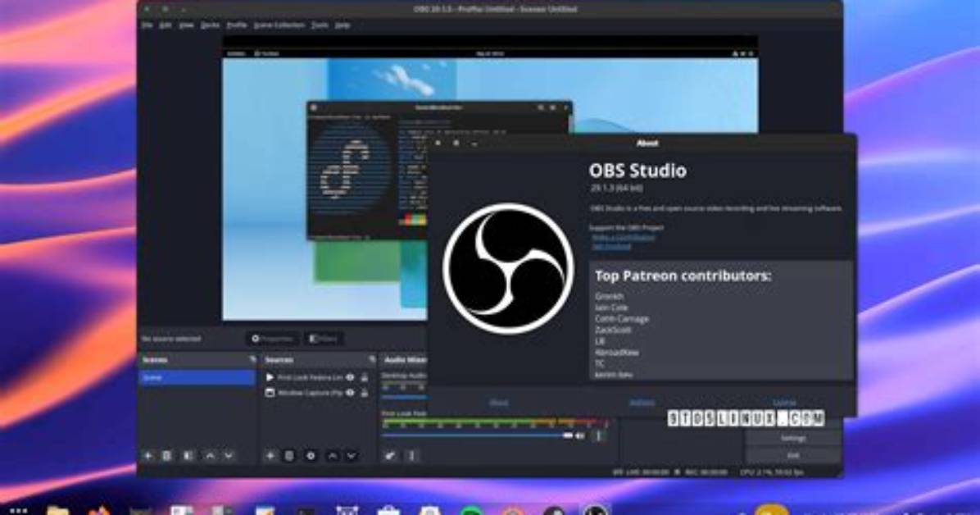The image size is (980, 515).
Task: Select the Scene row in Scenes list
Action: pyautogui.click(x=197, y=378)
